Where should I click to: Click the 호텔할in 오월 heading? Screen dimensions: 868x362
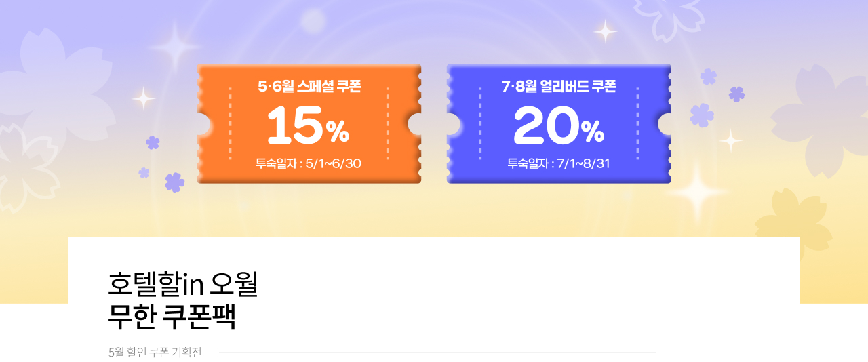[x=183, y=283]
